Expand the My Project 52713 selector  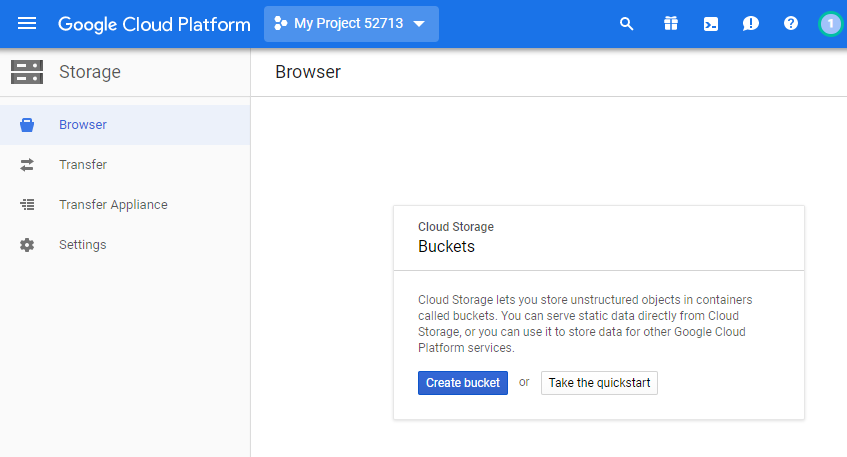pos(351,24)
